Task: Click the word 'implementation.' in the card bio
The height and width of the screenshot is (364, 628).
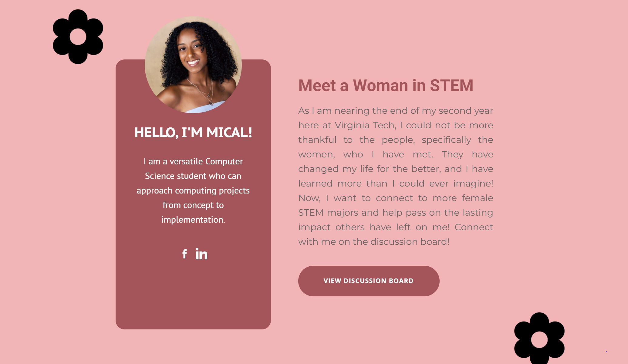Action: tap(193, 220)
